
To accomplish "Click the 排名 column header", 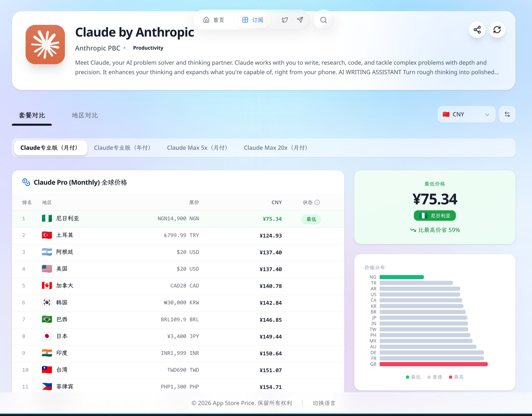I will [x=27, y=202].
